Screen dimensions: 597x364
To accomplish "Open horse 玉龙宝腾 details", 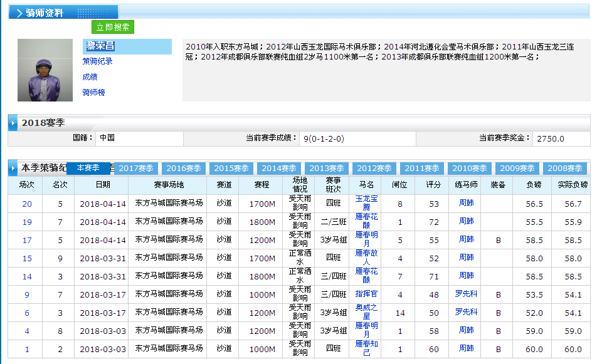I will (x=367, y=203).
